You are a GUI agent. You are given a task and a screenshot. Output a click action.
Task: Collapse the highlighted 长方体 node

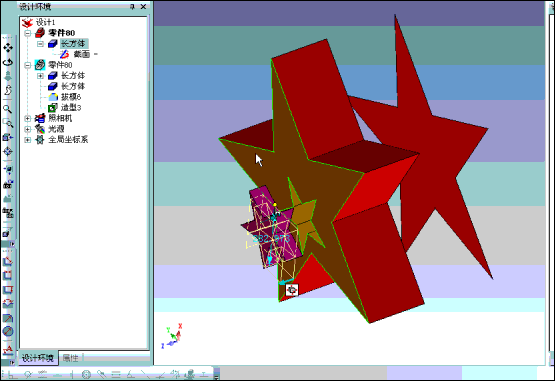pyautogui.click(x=40, y=44)
